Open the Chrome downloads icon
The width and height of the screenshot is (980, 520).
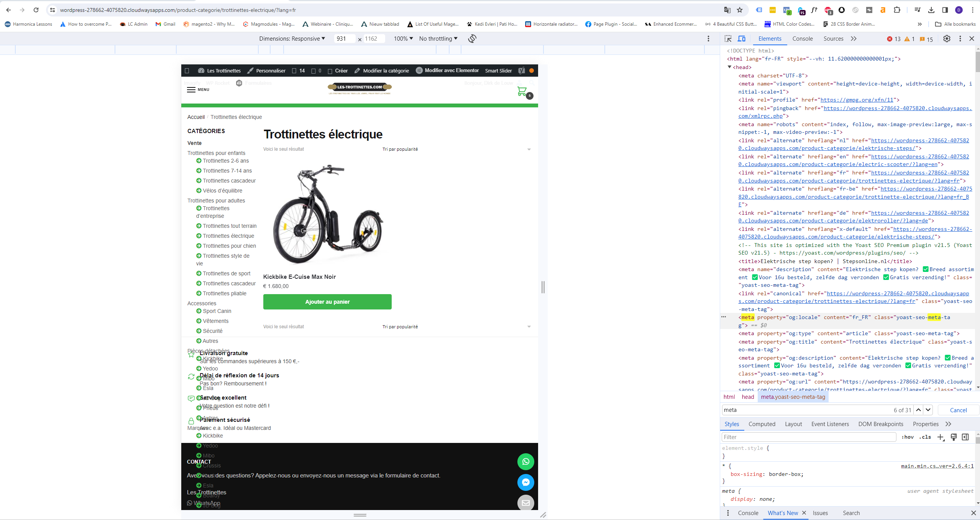click(931, 10)
